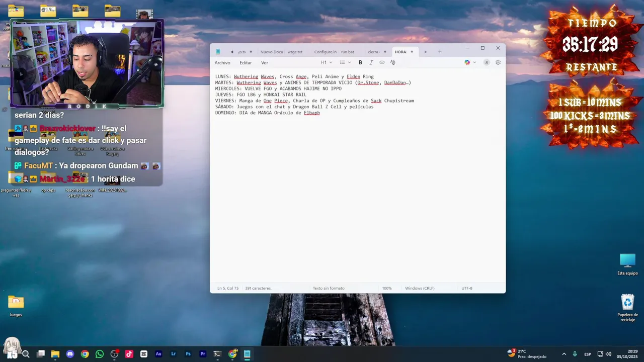Open CapCut from the taskbar
Screen dimensions: 644x362
click(144, 354)
